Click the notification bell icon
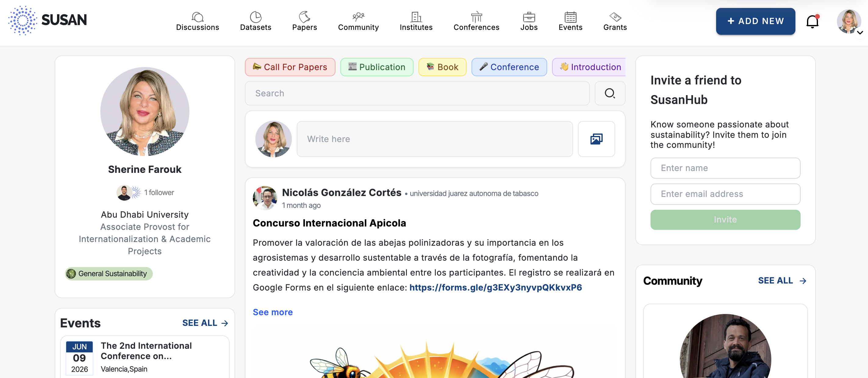 [812, 22]
